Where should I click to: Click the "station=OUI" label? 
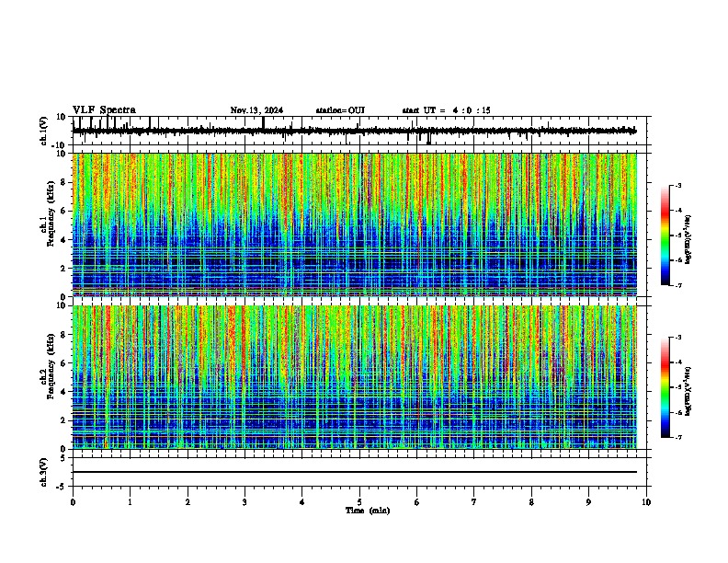pyautogui.click(x=340, y=110)
